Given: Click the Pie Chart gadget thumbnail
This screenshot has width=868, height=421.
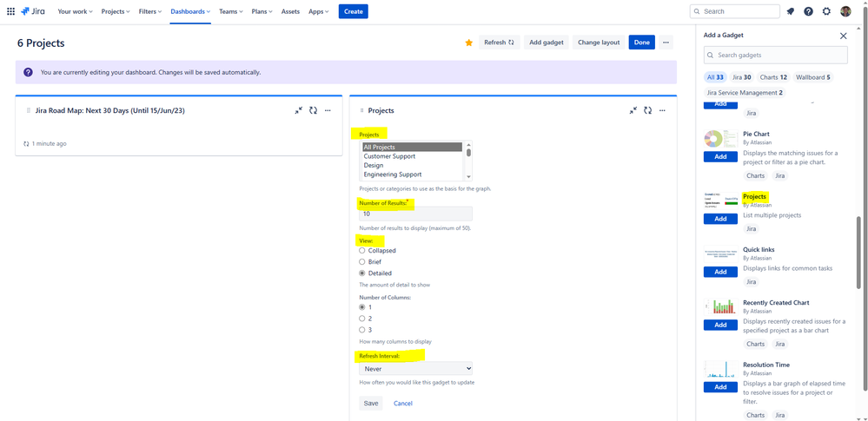Looking at the screenshot, I should 721,139.
